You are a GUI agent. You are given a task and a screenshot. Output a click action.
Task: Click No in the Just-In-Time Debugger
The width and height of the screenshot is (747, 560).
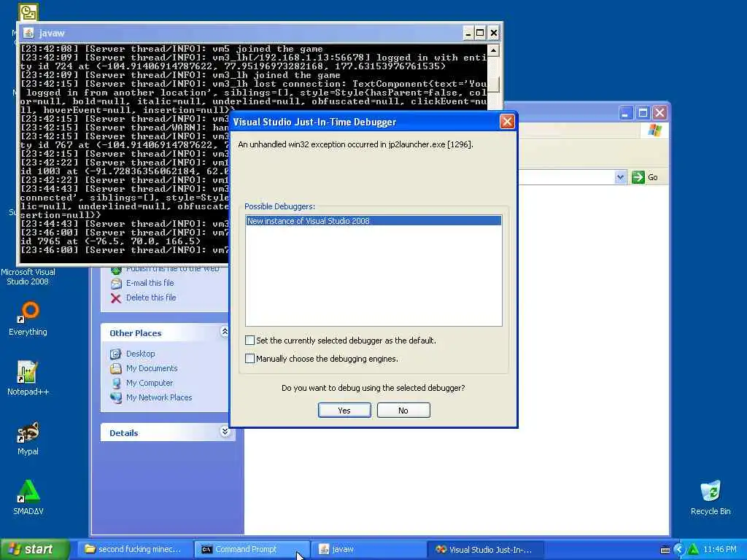coord(403,411)
